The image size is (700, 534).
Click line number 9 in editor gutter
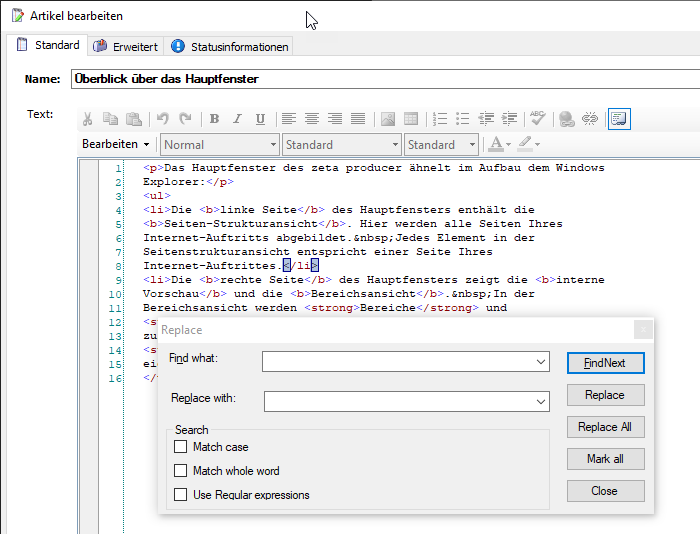(x=118, y=280)
